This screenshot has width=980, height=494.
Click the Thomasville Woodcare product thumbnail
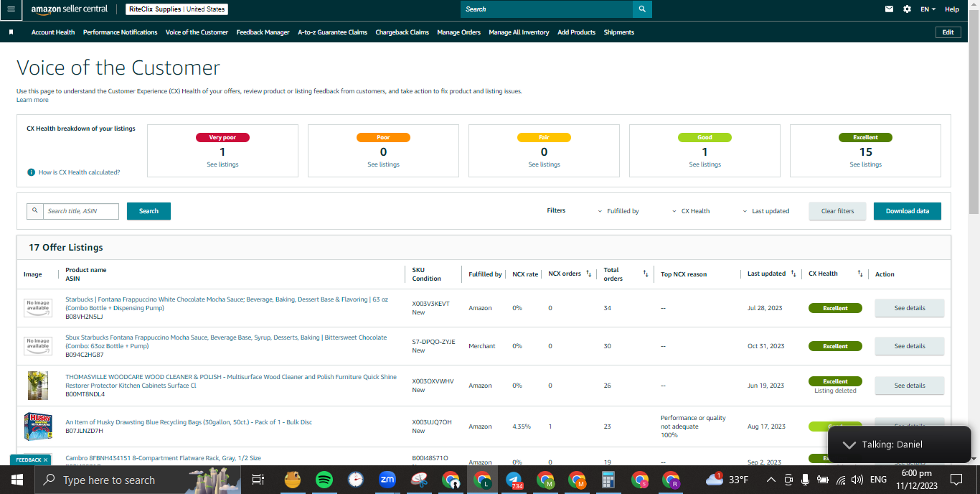[37, 386]
